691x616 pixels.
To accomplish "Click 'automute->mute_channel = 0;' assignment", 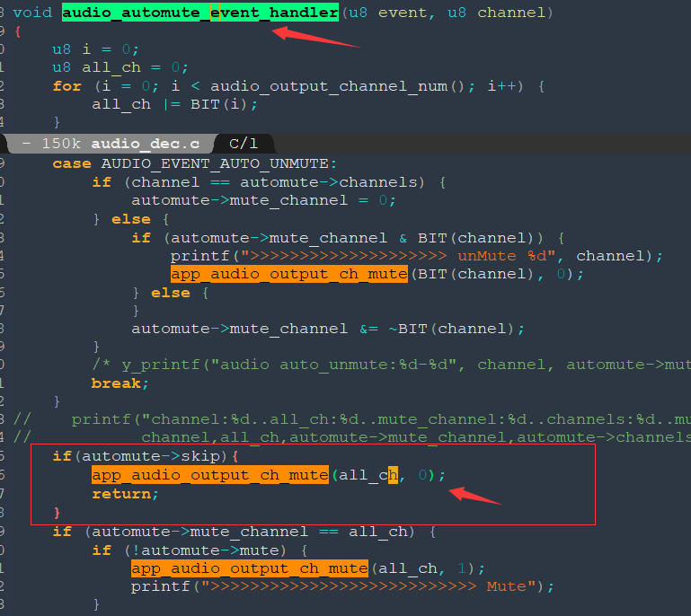I will click(264, 200).
